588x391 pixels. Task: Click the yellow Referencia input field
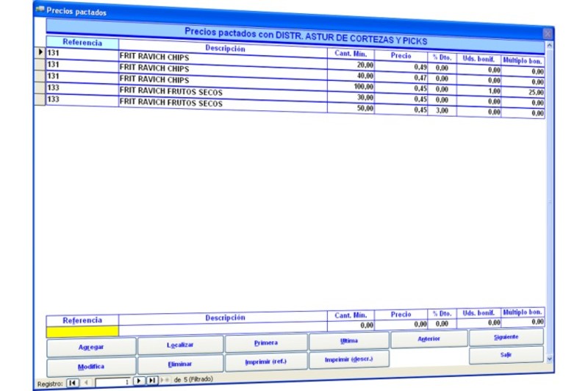click(82, 331)
